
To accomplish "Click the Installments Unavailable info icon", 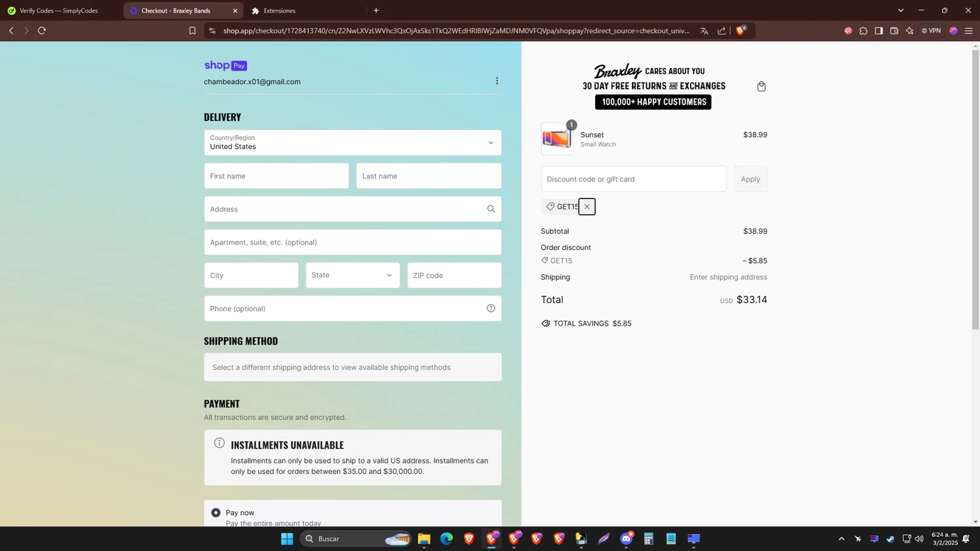I will (220, 443).
